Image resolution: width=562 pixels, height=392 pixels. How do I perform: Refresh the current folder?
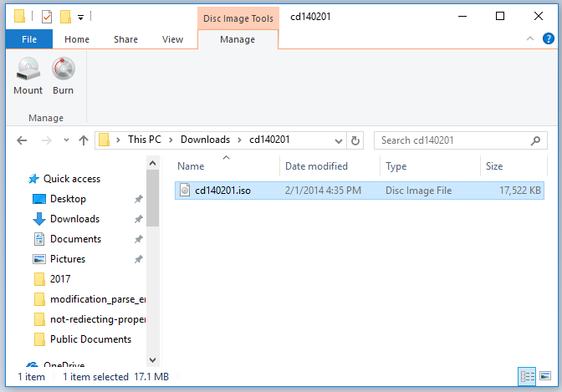355,140
